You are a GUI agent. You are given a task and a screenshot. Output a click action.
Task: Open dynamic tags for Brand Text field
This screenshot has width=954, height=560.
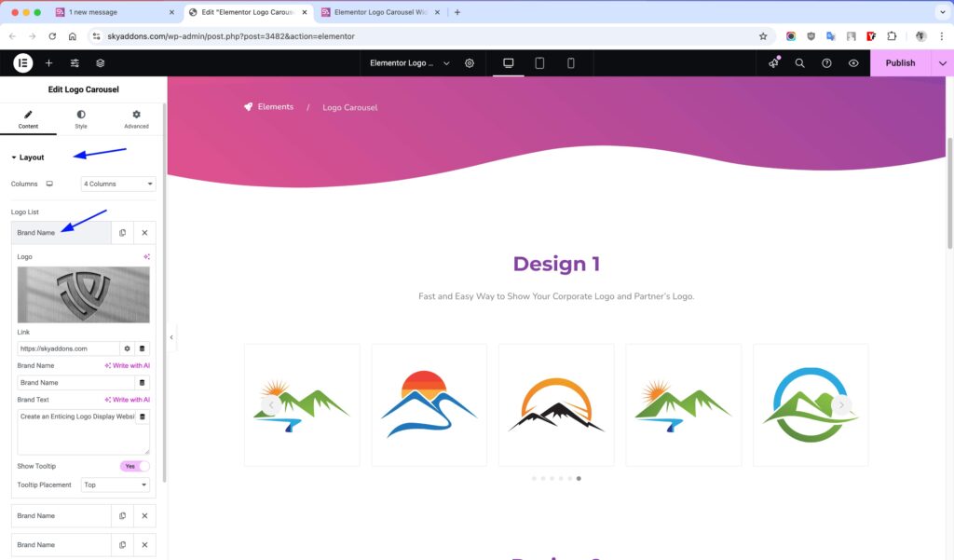[143, 417]
